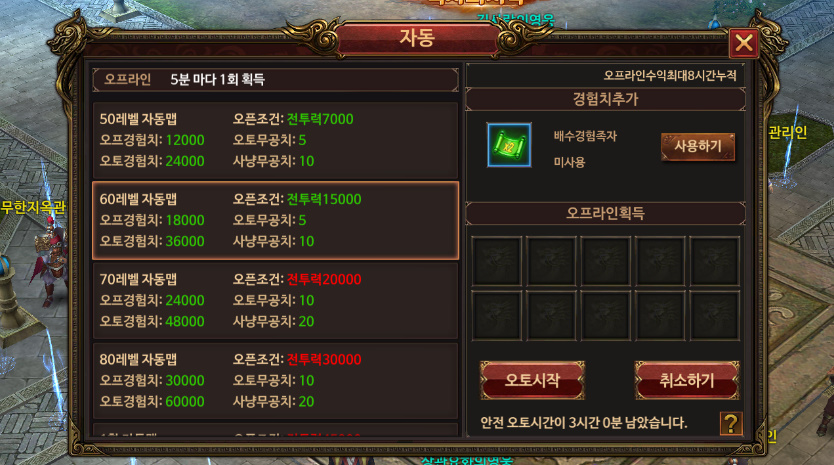Choose the 70레벨 자동맵 entry
Image resolution: width=834 pixels, height=465 pixels.
tap(275, 301)
